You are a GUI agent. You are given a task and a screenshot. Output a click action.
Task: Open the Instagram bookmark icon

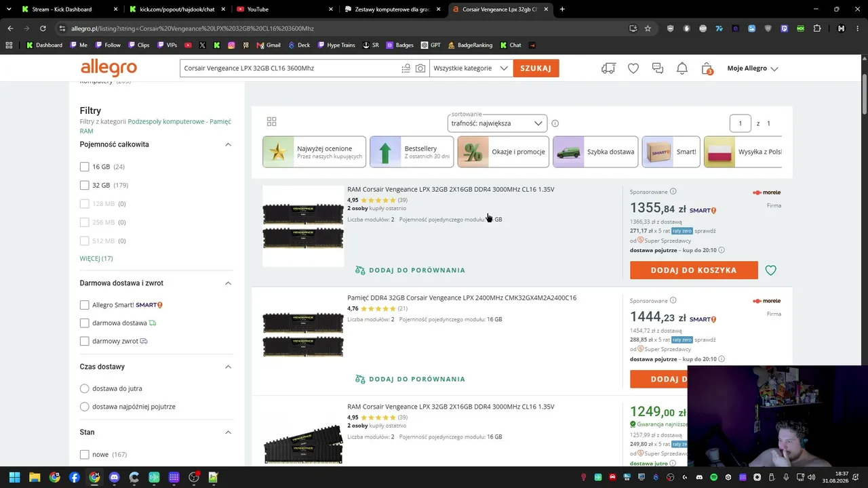231,45
